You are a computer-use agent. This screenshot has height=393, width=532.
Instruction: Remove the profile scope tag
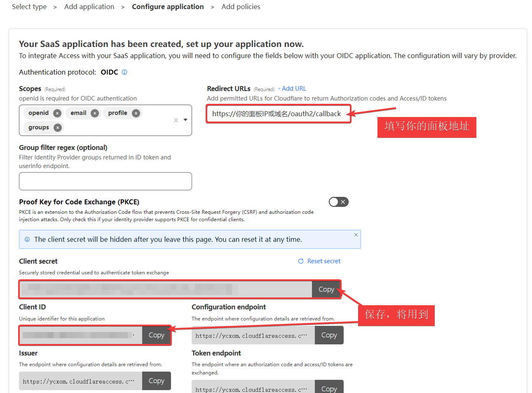[x=136, y=113]
